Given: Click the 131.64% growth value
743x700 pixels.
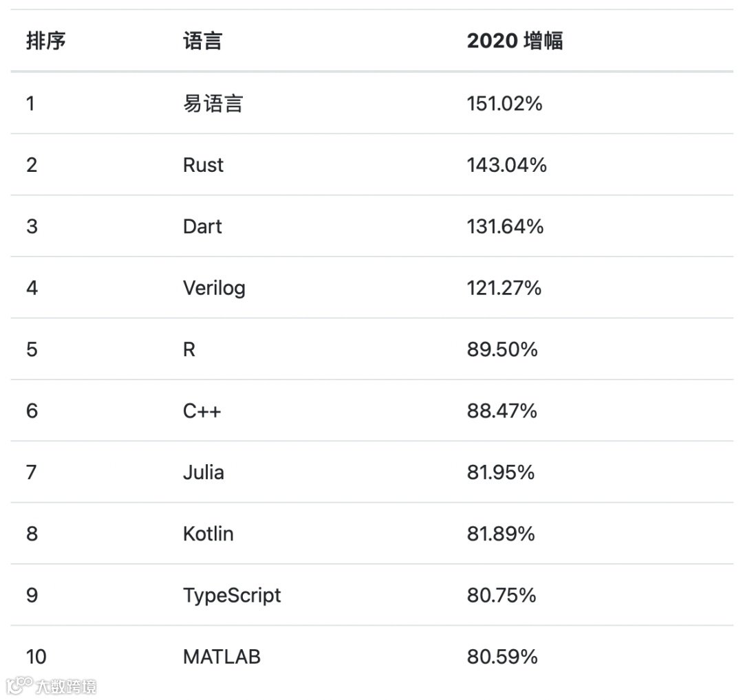Looking at the screenshot, I should point(505,227).
